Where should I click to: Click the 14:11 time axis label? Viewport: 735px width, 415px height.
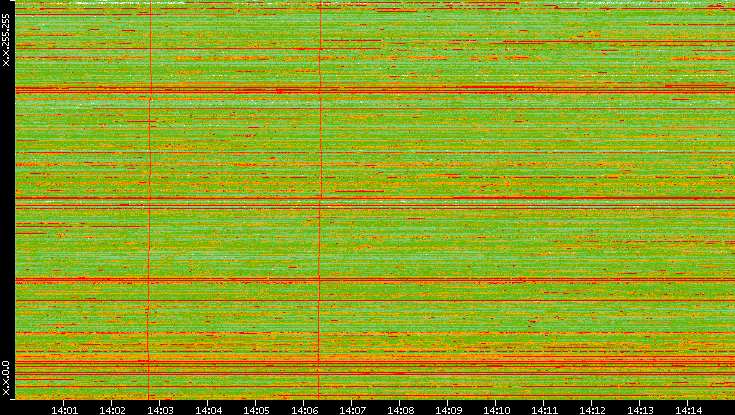[x=544, y=410]
